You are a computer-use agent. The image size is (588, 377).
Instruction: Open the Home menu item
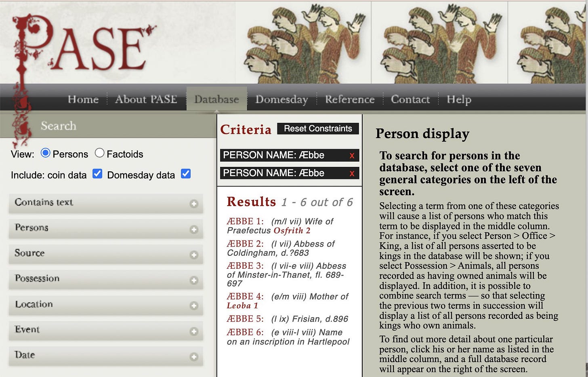pyautogui.click(x=83, y=99)
